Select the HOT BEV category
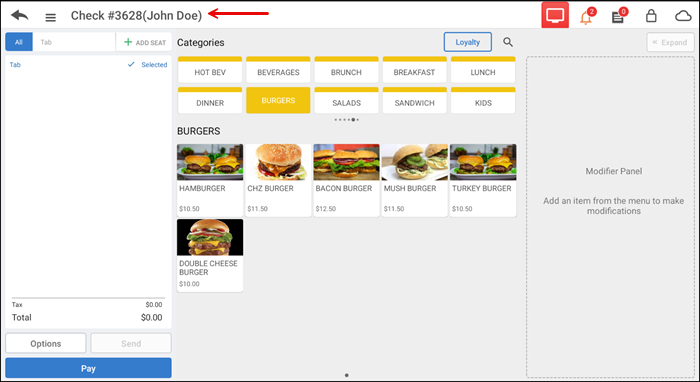The width and height of the screenshot is (700, 382). pyautogui.click(x=210, y=70)
